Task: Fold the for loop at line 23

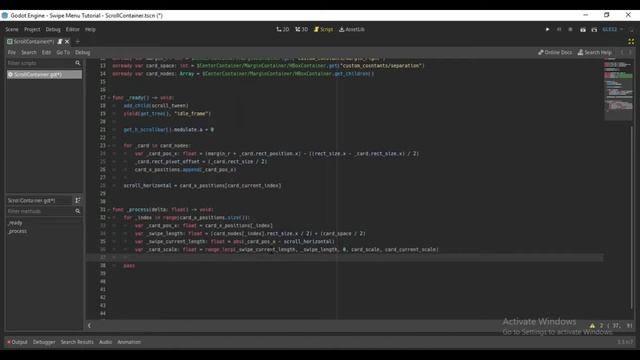Action: coord(109,146)
